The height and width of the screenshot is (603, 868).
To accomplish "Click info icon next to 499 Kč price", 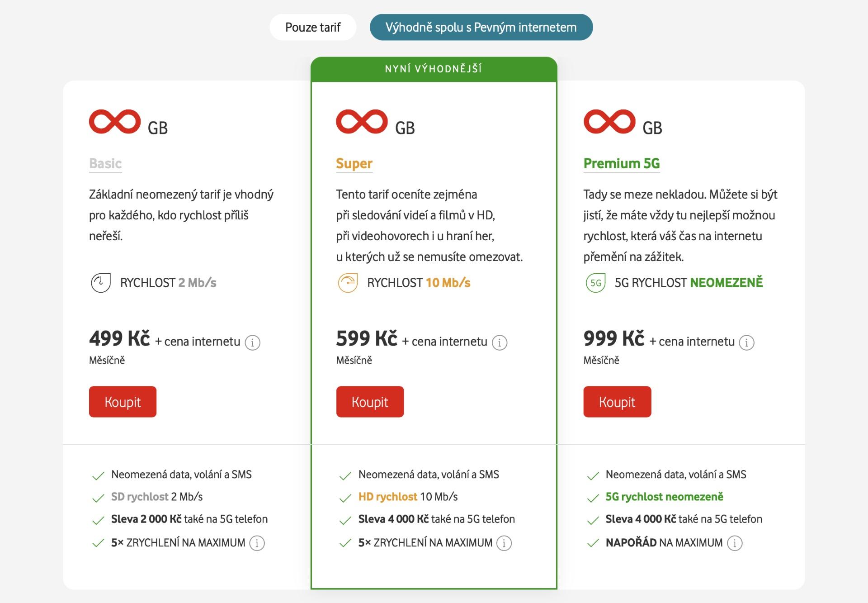I will (252, 342).
